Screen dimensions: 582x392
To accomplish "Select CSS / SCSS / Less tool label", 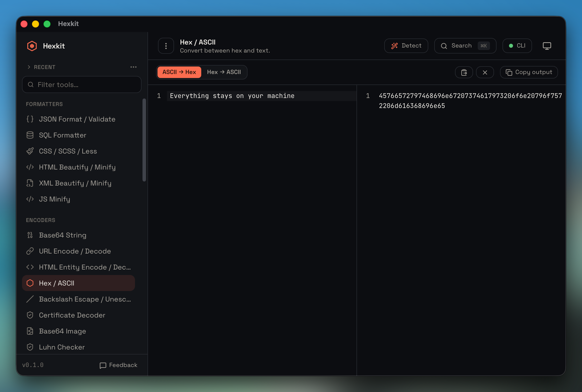I will pyautogui.click(x=68, y=151).
